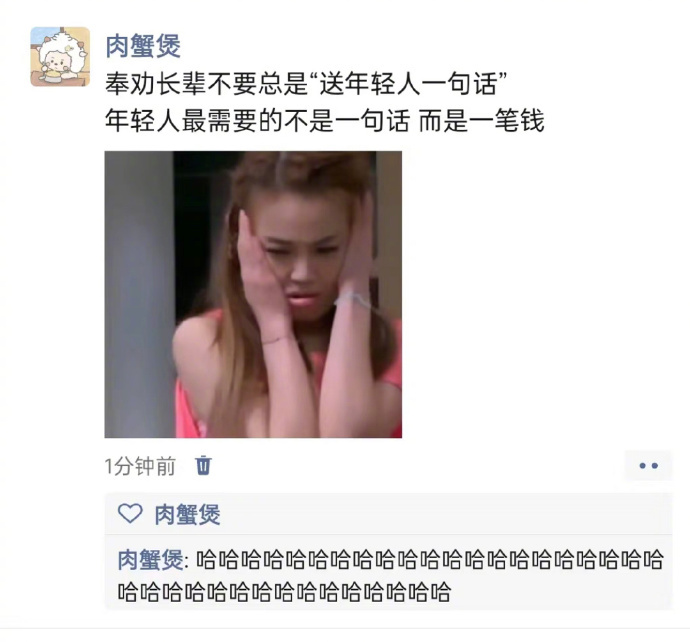Click the bracelet on the wrist in the photo
The image size is (690, 642).
[x=354, y=300]
